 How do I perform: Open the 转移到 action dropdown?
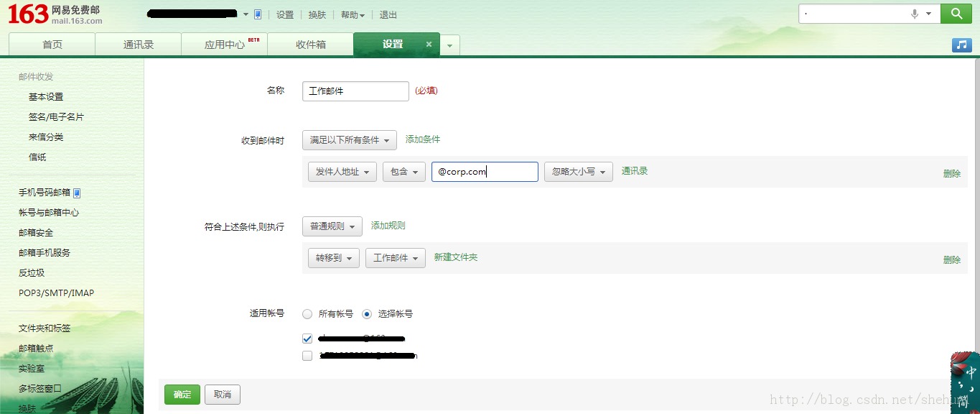[334, 258]
